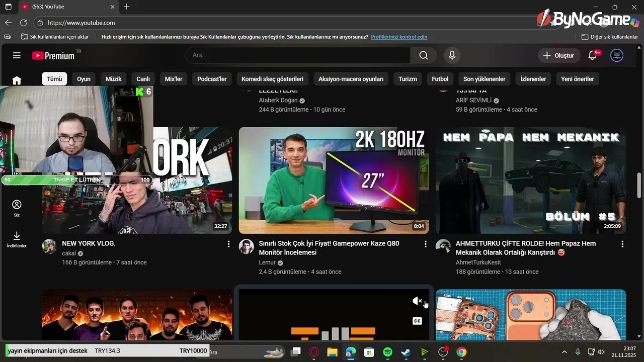
Task: Open Ataberk Doğan channel link
Action: 278,100
